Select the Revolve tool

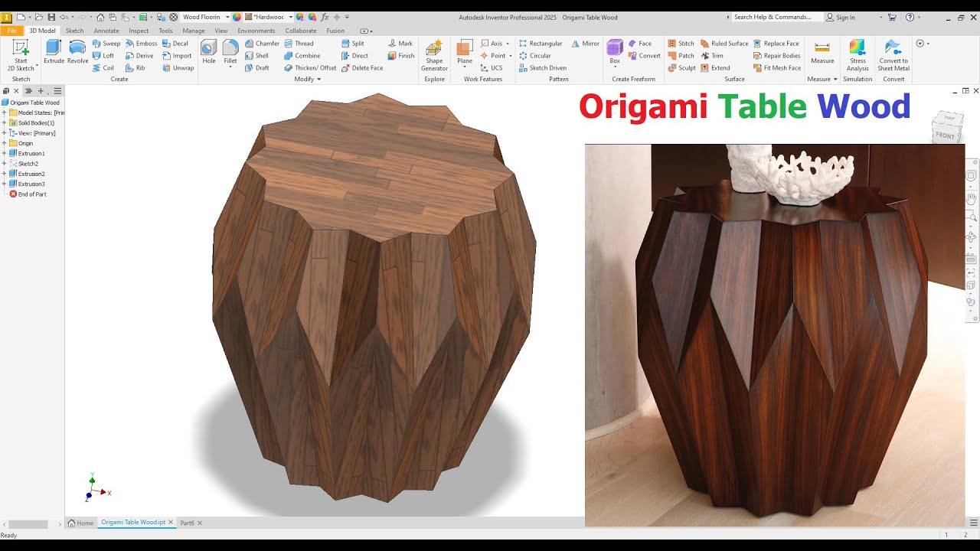coord(77,52)
